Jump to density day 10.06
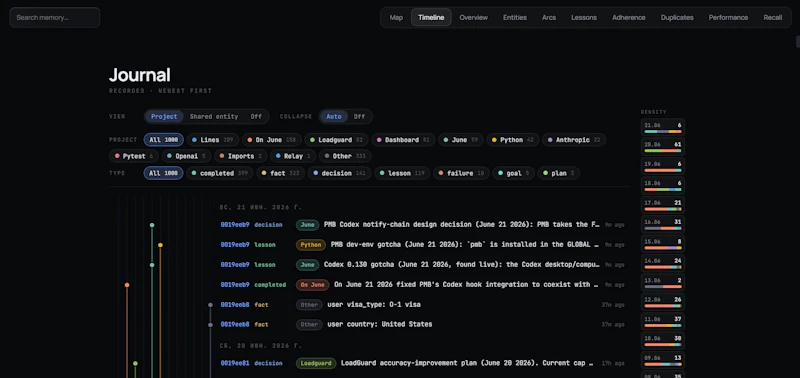The width and height of the screenshot is (800, 378). (663, 340)
